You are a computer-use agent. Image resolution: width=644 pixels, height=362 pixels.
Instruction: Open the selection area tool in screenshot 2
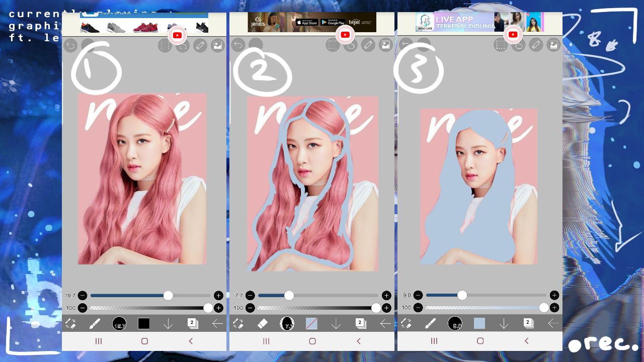pos(332,46)
